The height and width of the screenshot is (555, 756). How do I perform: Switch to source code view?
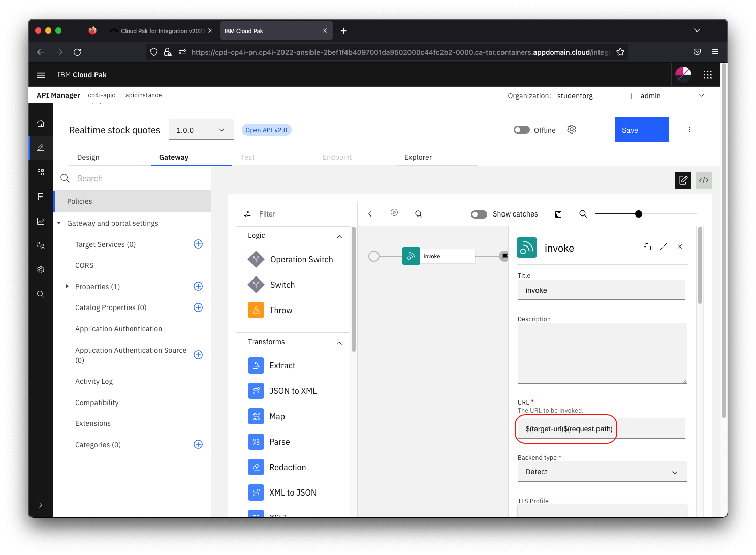click(704, 180)
